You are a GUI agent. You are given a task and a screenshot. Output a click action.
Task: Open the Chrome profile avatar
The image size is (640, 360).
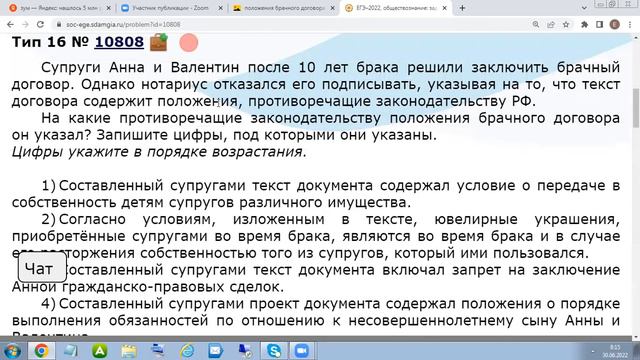[x=615, y=24]
